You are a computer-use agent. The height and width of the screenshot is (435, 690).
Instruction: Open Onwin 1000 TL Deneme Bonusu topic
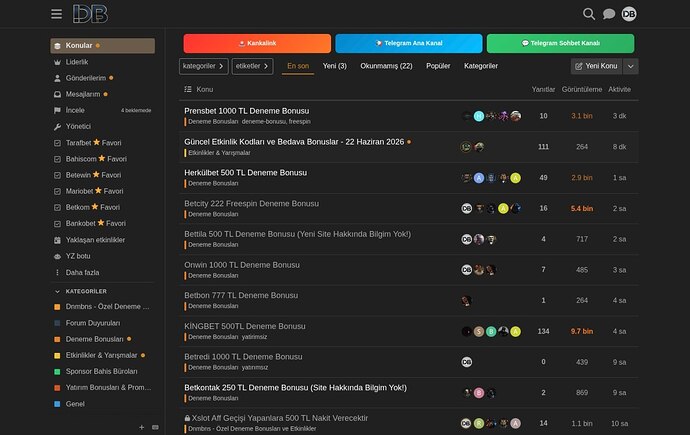[242, 265]
